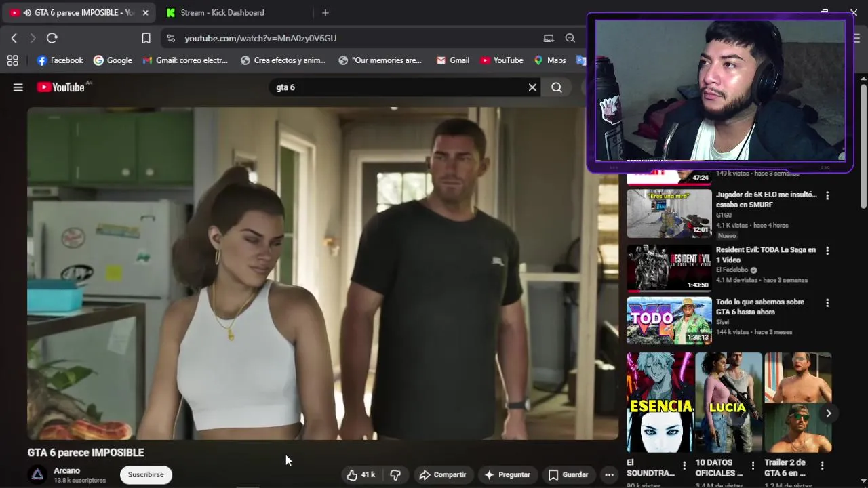Open options for El SOUNDTRA... short
Image resolution: width=868 pixels, height=488 pixels.
[684, 466]
